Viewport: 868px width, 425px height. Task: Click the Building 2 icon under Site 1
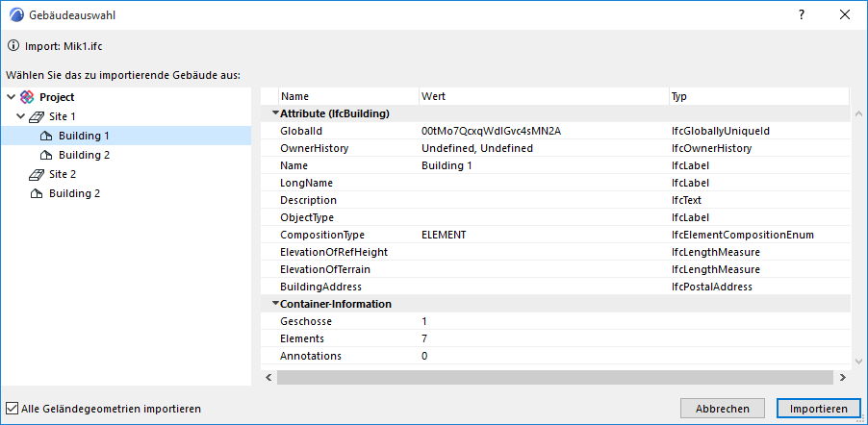pos(46,155)
